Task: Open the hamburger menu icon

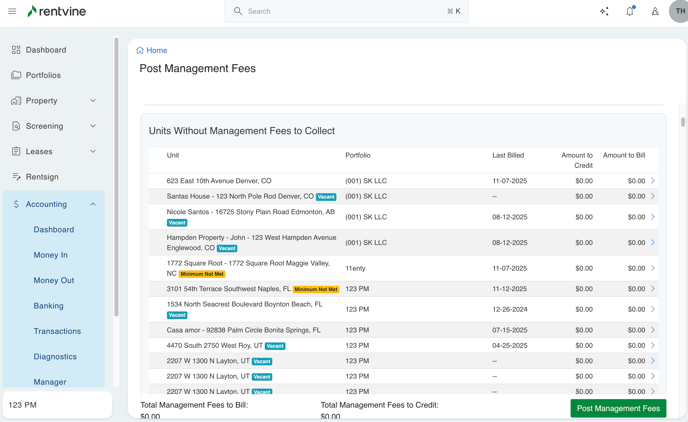Action: [x=12, y=12]
